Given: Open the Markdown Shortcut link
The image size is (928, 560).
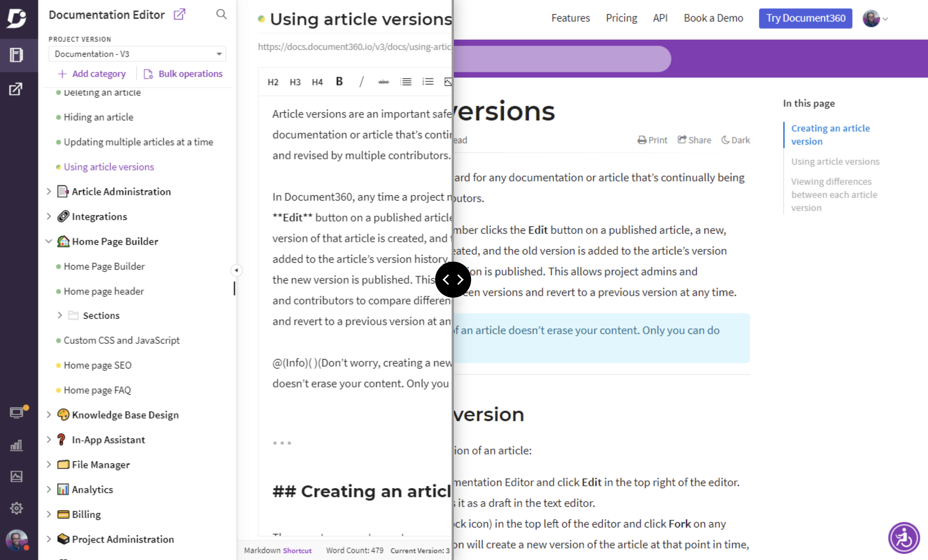Looking at the screenshot, I should coord(297,550).
